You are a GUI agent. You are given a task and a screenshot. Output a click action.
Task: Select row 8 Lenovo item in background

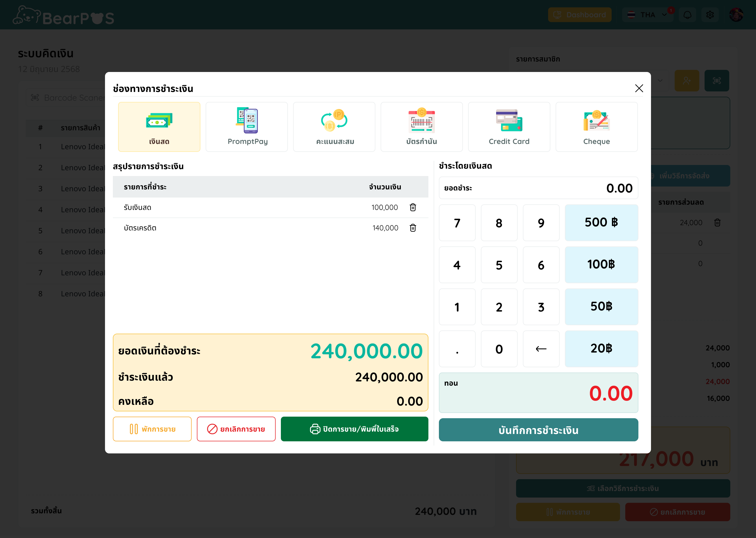66,293
